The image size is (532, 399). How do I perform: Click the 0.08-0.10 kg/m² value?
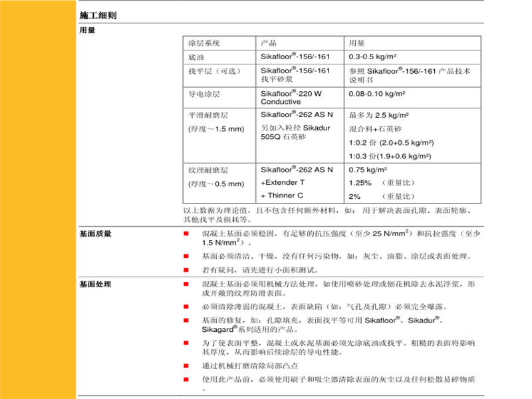click(377, 94)
